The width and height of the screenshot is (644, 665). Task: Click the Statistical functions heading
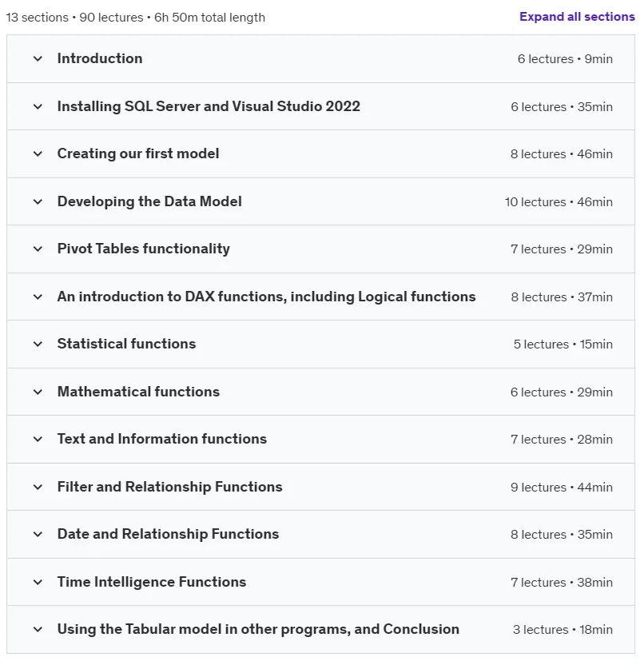(x=126, y=344)
